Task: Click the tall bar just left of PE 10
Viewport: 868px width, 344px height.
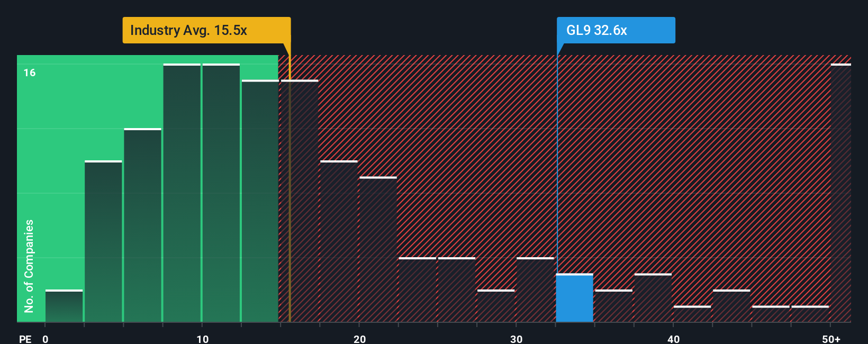Action: pyautogui.click(x=182, y=193)
